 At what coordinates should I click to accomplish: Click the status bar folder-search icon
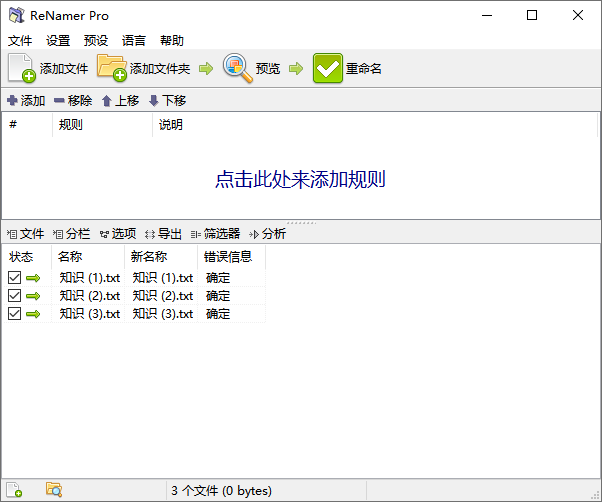coord(54,489)
